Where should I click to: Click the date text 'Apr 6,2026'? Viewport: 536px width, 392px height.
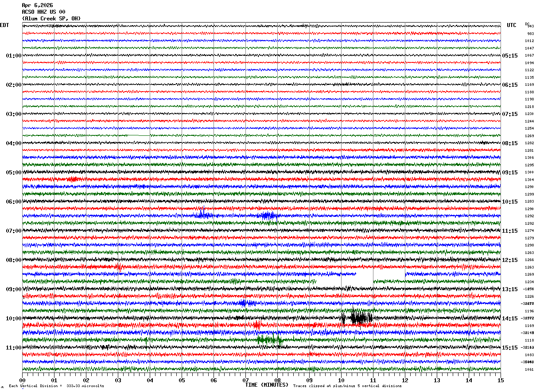tap(37, 5)
